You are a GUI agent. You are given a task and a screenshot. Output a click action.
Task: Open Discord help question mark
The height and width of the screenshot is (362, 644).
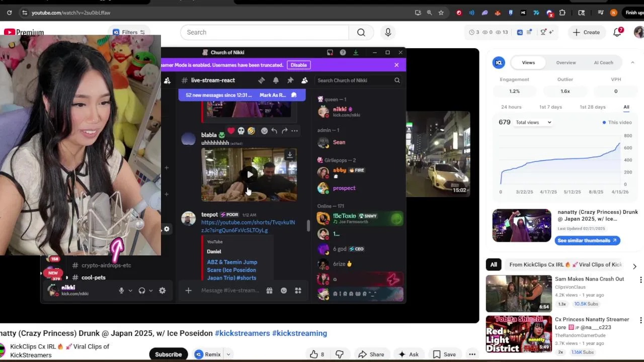coord(343,52)
